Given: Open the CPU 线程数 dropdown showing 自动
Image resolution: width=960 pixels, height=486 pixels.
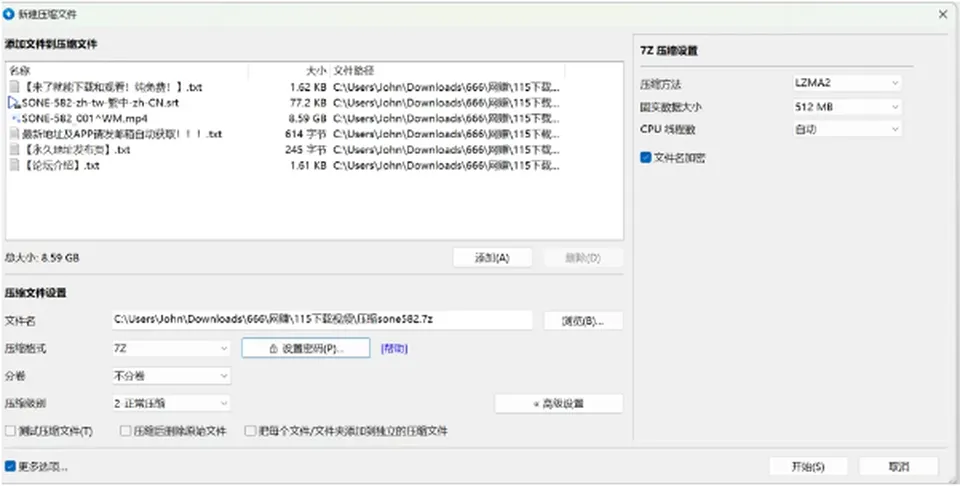Looking at the screenshot, I should pyautogui.click(x=847, y=129).
